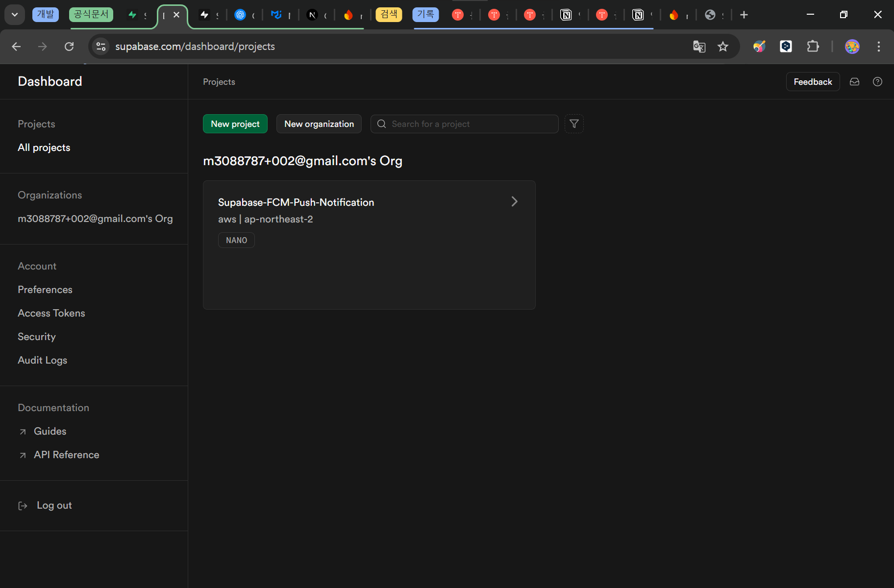Click the search magnifier icon

point(381,124)
